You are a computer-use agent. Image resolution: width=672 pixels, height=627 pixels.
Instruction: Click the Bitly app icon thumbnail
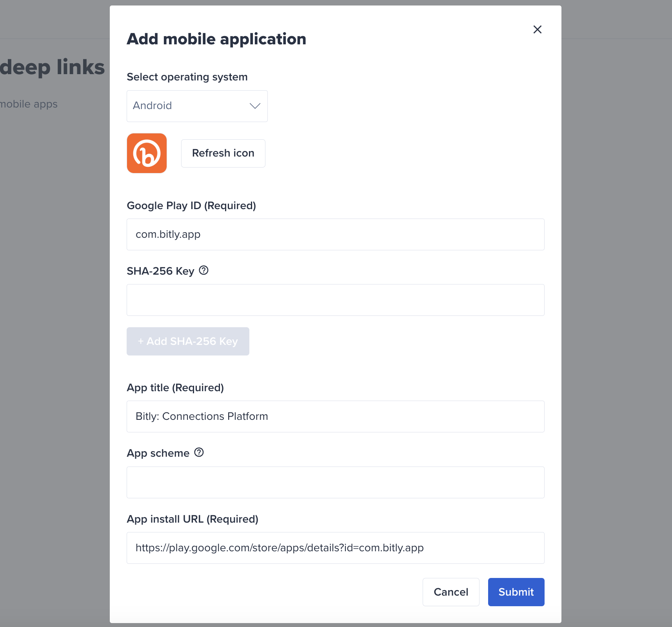coord(147,153)
